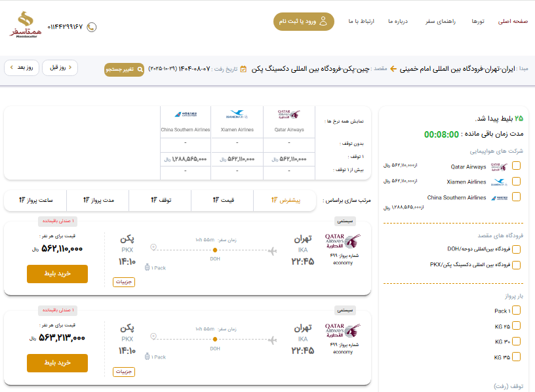Click the HamtaSafar logo

26,24
